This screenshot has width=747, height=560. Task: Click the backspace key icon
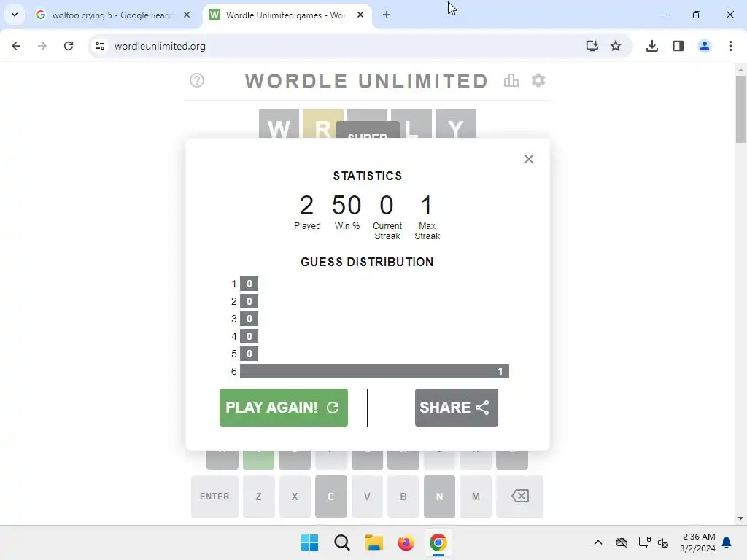519,497
